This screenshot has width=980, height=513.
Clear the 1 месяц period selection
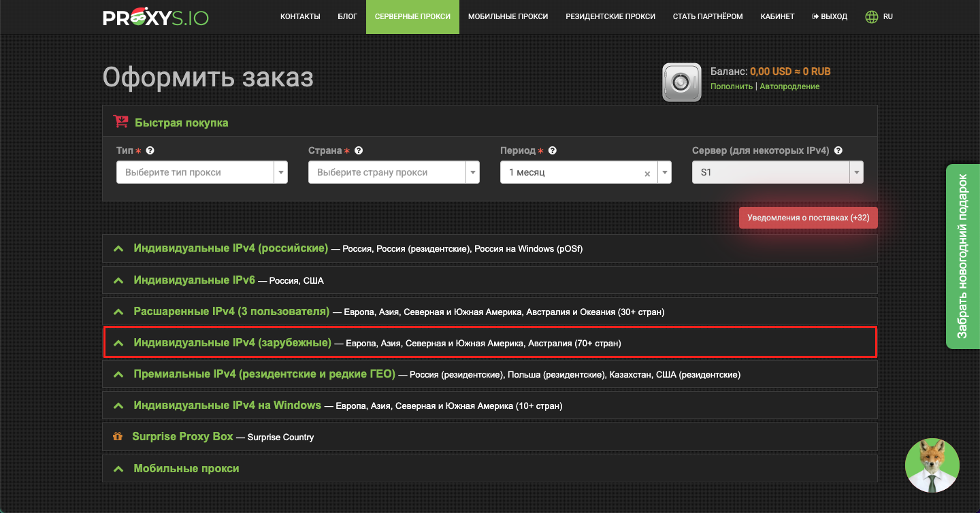(x=647, y=173)
